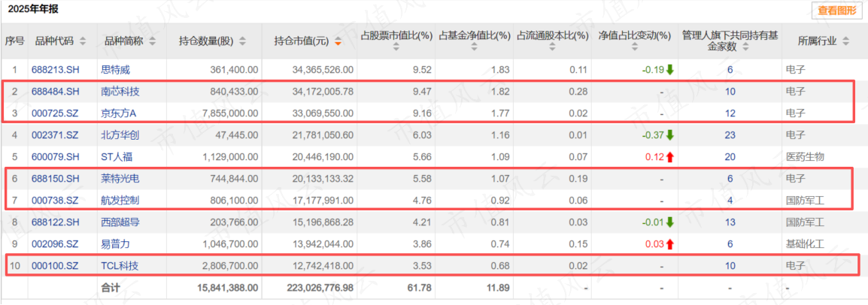Click the 序号 column header
The height and width of the screenshot is (305, 868).
(x=14, y=41)
